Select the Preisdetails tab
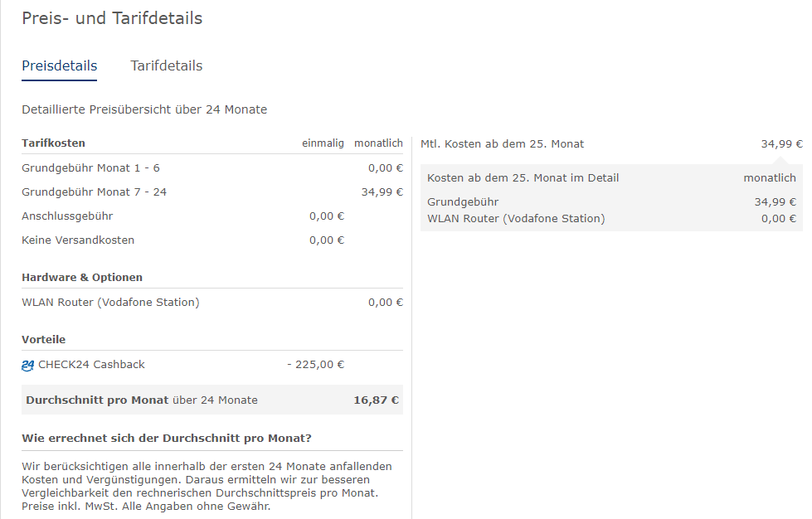This screenshot has width=812, height=519. [60, 65]
